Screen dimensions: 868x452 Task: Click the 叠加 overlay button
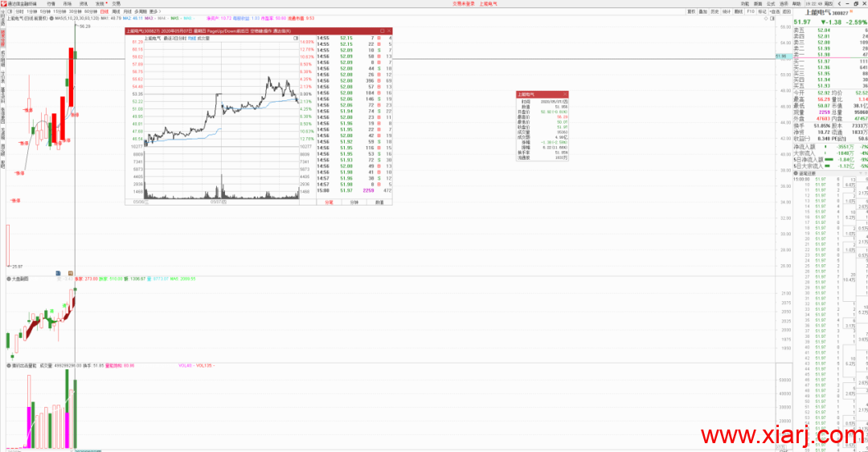tap(703, 11)
